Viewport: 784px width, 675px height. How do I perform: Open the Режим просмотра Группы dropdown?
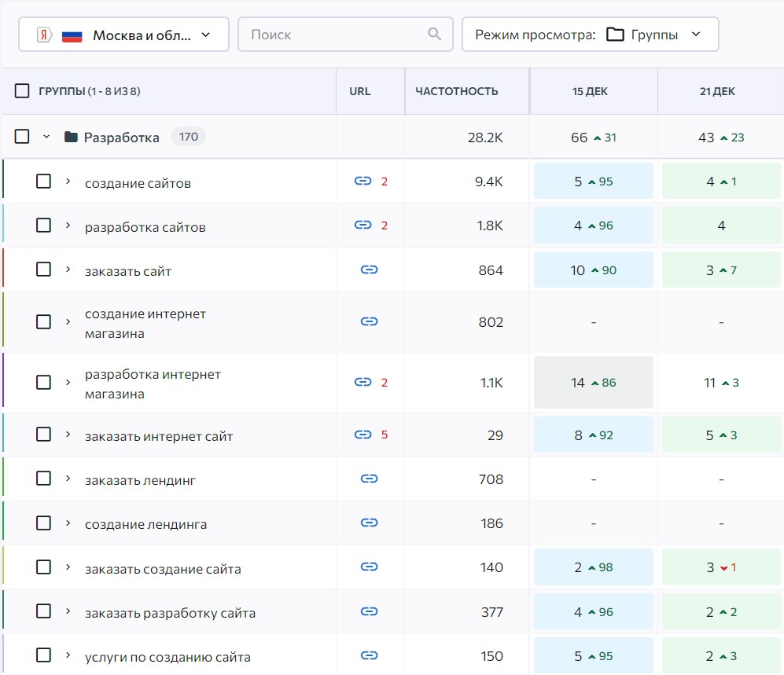[x=590, y=35]
